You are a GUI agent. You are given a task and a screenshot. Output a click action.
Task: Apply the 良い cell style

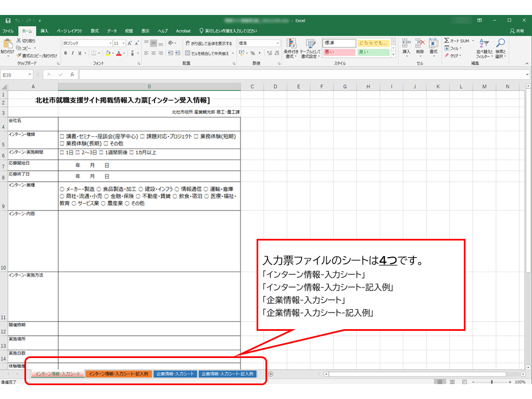coord(373,52)
